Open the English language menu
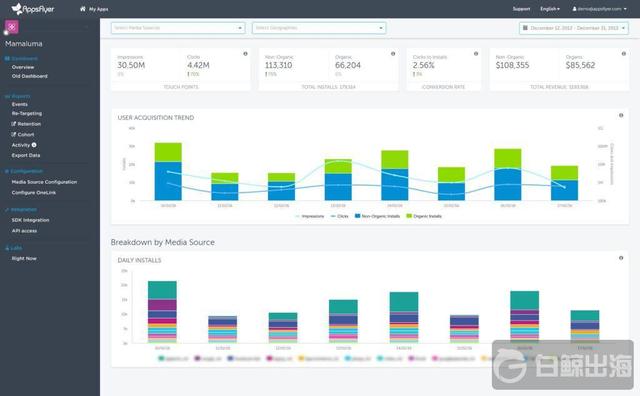Viewport: 640px width, 396px height. click(x=550, y=9)
